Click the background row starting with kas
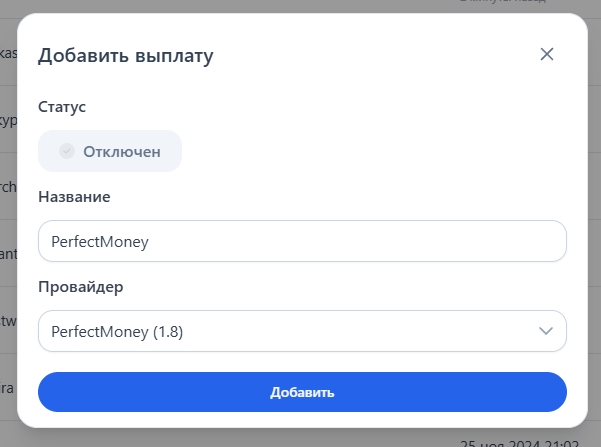The width and height of the screenshot is (601, 447). 9,53
